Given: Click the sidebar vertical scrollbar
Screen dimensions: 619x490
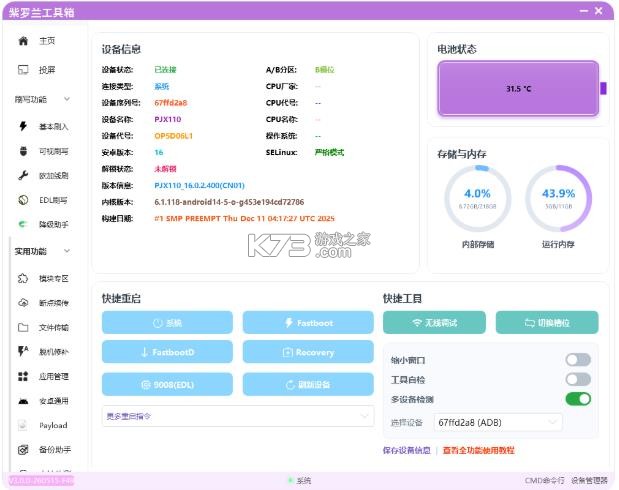Looking at the screenshot, I should [x=10, y=355].
